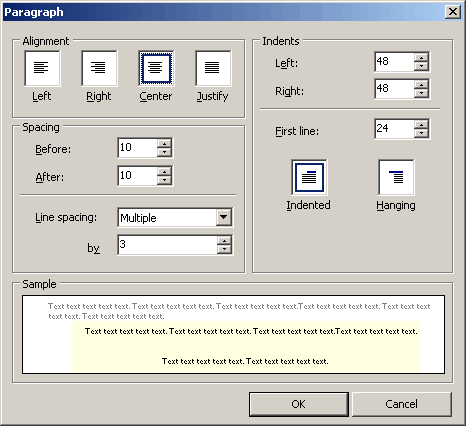This screenshot has height=426, width=466.
Task: Click the Right indent input field
Action: (x=395, y=89)
